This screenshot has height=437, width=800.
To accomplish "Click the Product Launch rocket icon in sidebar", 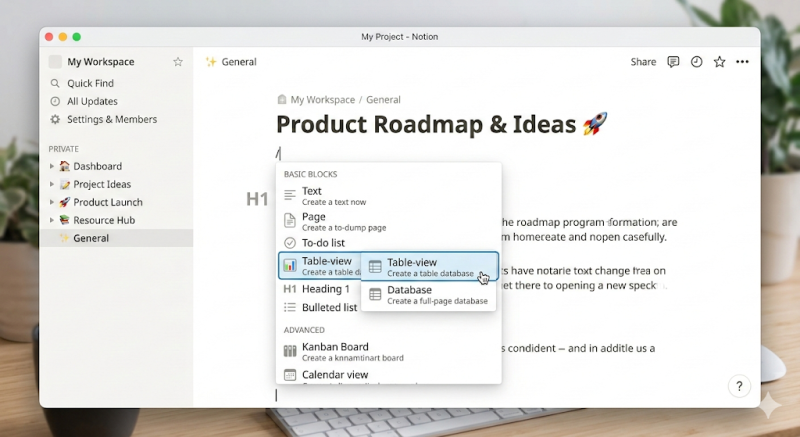I will [64, 202].
